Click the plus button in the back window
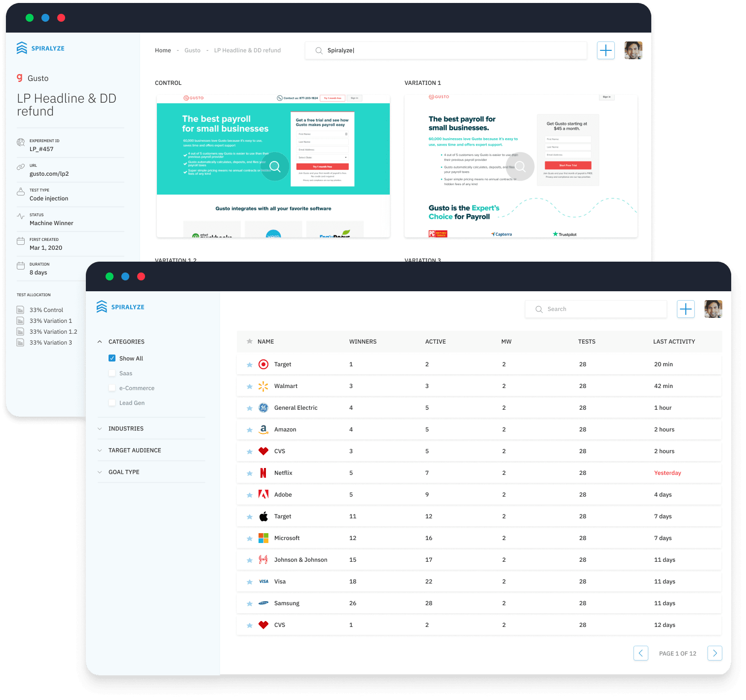This screenshot has width=746, height=700. point(606,50)
